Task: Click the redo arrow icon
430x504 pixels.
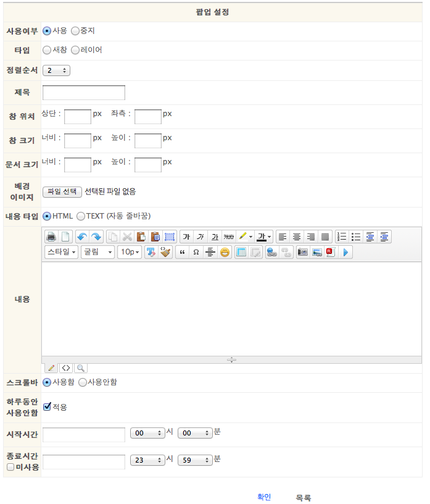Action: (x=96, y=237)
